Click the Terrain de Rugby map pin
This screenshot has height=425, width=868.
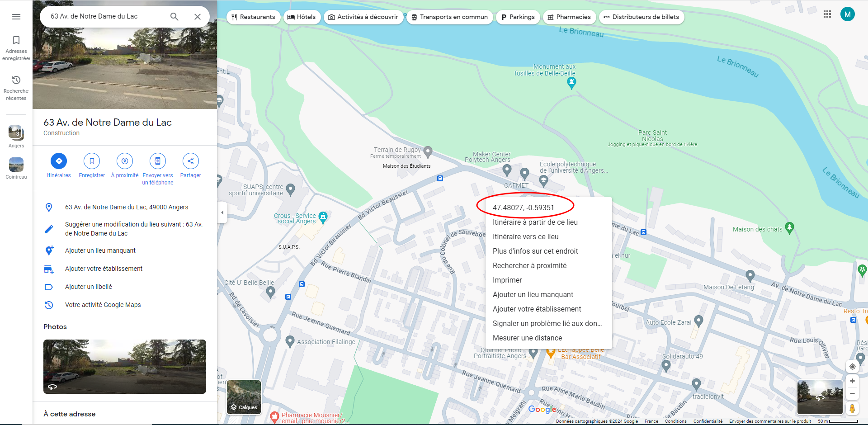point(428,151)
